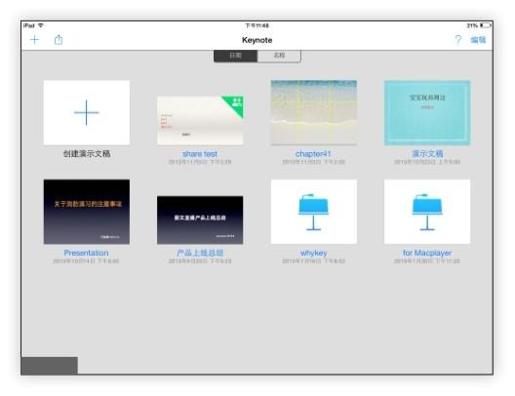Open the turquoise presentation thumbnail
The height and width of the screenshot is (396, 515).
(x=427, y=113)
